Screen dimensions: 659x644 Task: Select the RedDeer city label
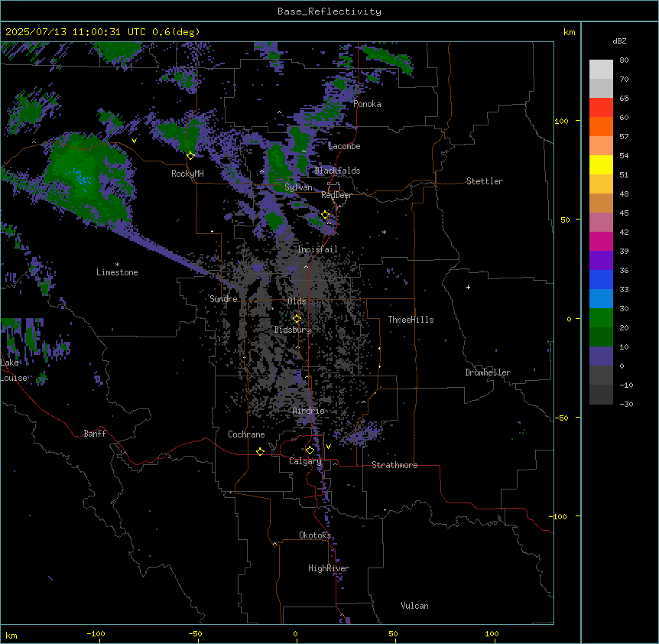336,195
